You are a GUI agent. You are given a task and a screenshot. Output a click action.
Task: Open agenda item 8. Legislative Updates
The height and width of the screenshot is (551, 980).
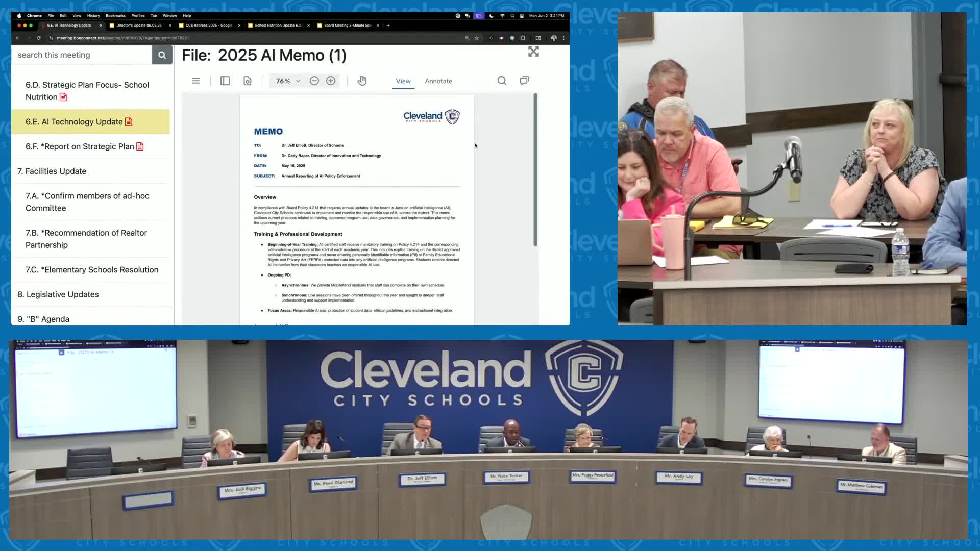point(91,294)
